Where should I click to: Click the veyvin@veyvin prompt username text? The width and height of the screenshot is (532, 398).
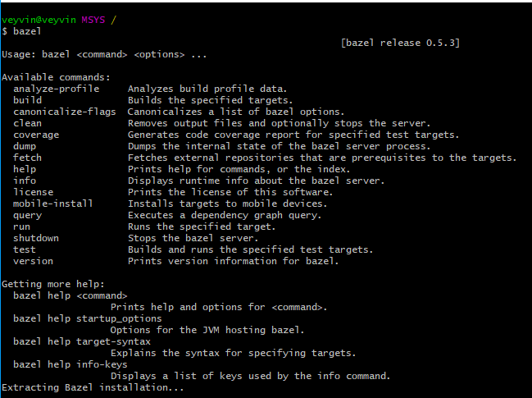click(39, 20)
